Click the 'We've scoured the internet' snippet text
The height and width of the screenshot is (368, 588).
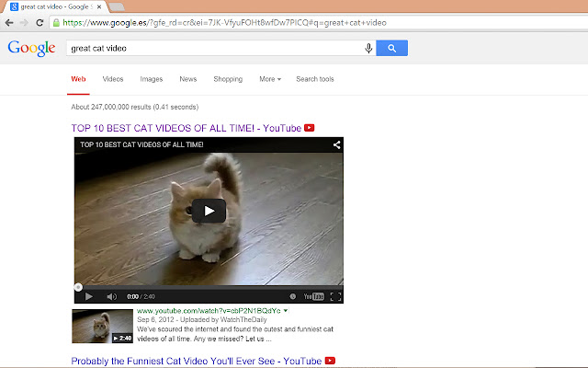tap(235, 334)
